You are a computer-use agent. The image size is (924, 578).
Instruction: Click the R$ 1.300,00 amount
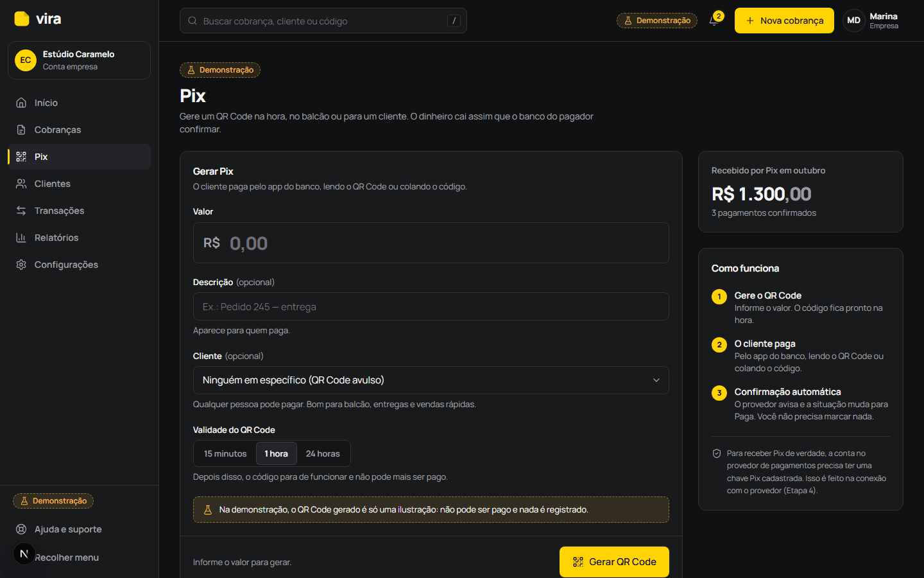click(x=761, y=194)
